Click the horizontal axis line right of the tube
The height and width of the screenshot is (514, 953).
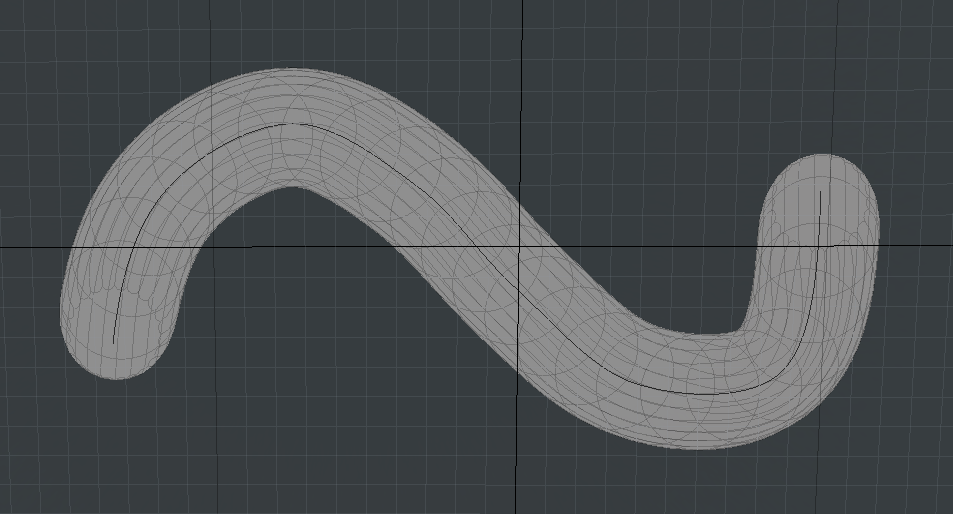(915, 244)
